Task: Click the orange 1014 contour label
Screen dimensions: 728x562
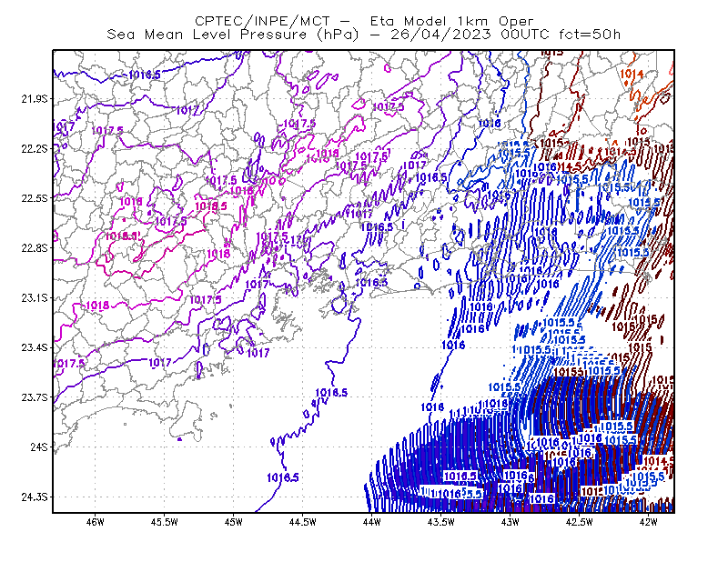Action: (632, 74)
